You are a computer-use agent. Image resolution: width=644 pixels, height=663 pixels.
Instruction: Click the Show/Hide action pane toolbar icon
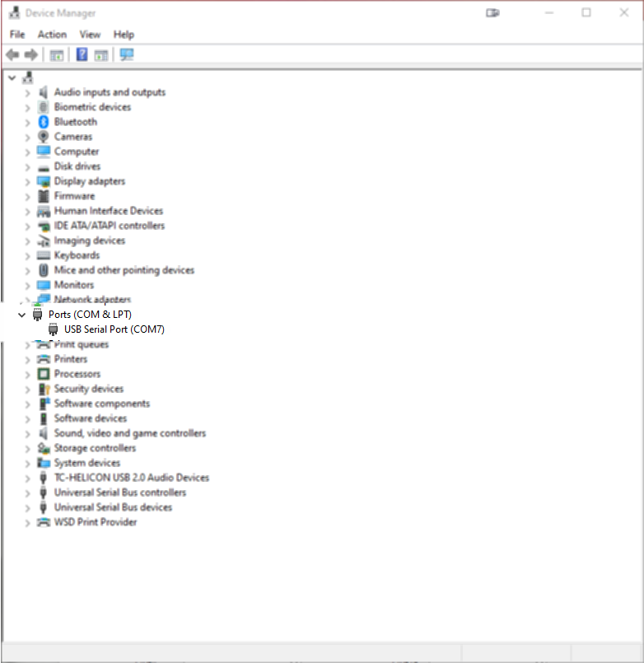click(x=101, y=55)
